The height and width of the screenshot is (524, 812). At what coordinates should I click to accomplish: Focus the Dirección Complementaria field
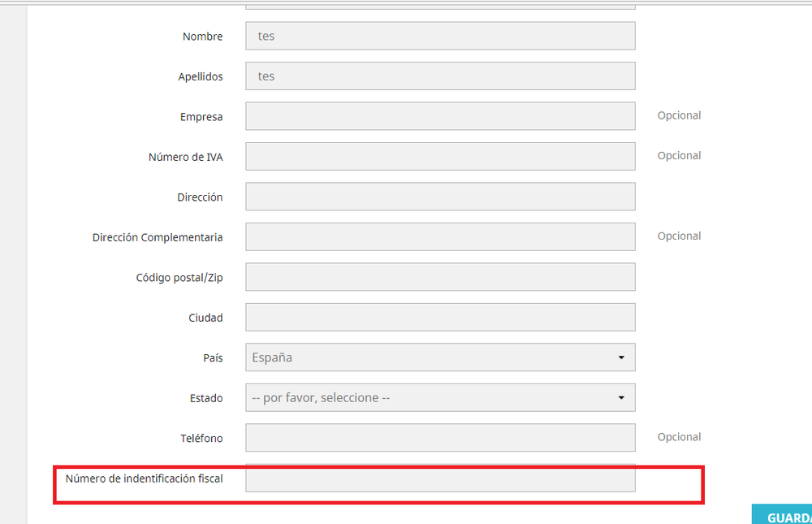(x=440, y=237)
